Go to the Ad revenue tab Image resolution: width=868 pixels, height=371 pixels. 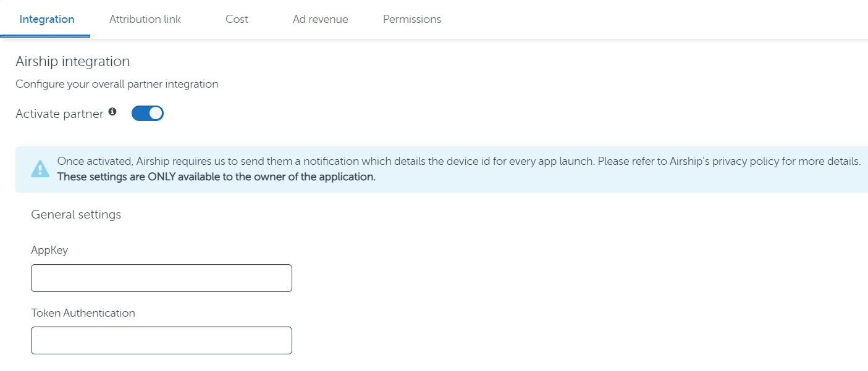[x=320, y=19]
